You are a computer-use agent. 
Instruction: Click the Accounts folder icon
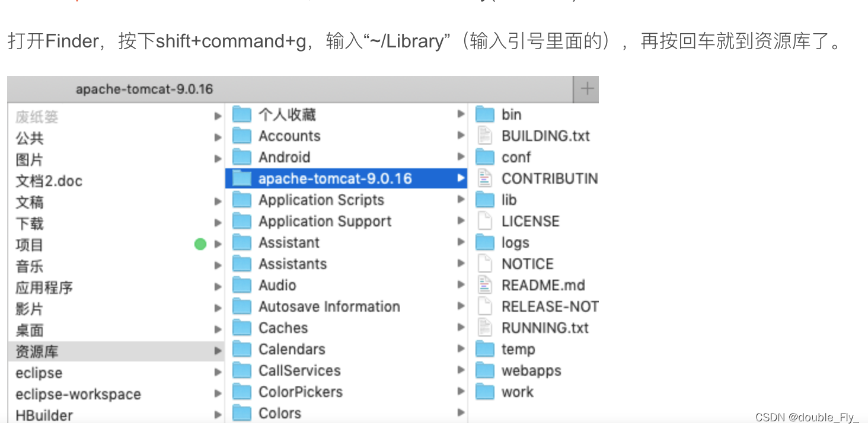click(x=242, y=136)
